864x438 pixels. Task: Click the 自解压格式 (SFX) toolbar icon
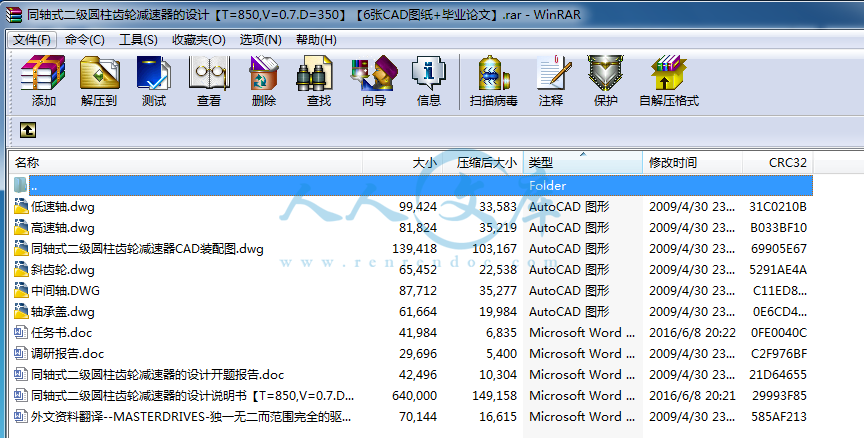[669, 73]
